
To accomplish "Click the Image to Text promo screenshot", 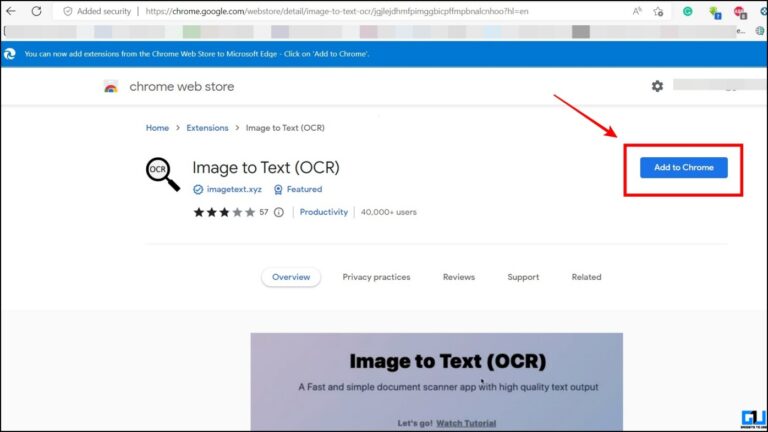I will [x=436, y=382].
